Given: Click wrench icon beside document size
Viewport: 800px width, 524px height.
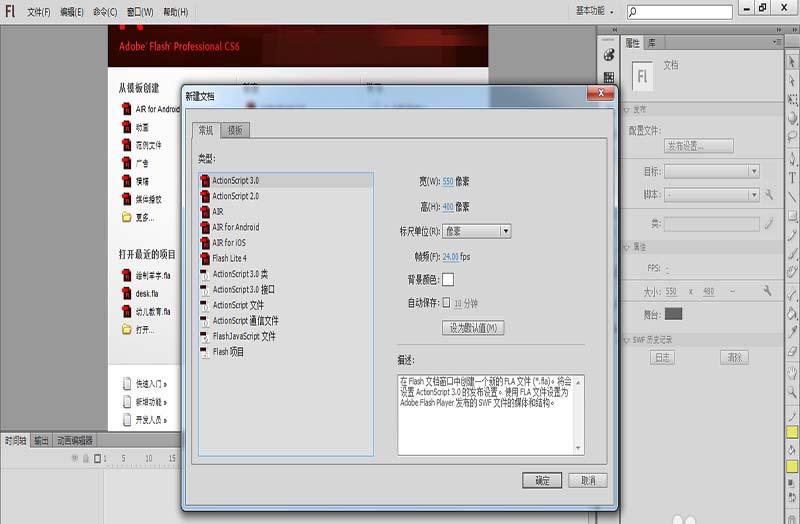Looking at the screenshot, I should click(x=767, y=291).
